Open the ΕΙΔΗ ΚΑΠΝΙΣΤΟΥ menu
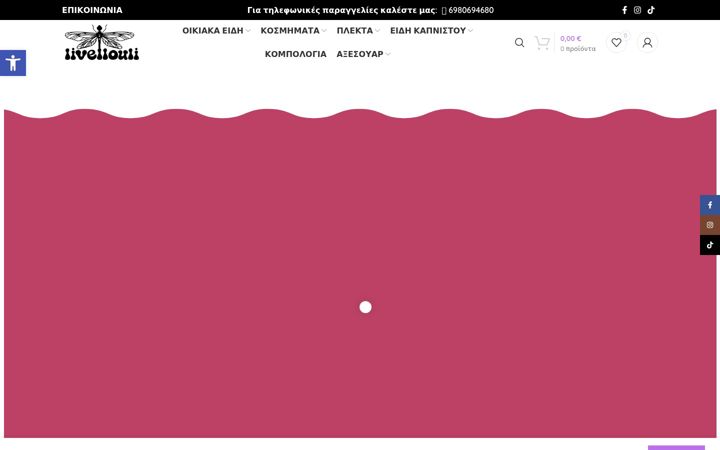 [x=428, y=31]
